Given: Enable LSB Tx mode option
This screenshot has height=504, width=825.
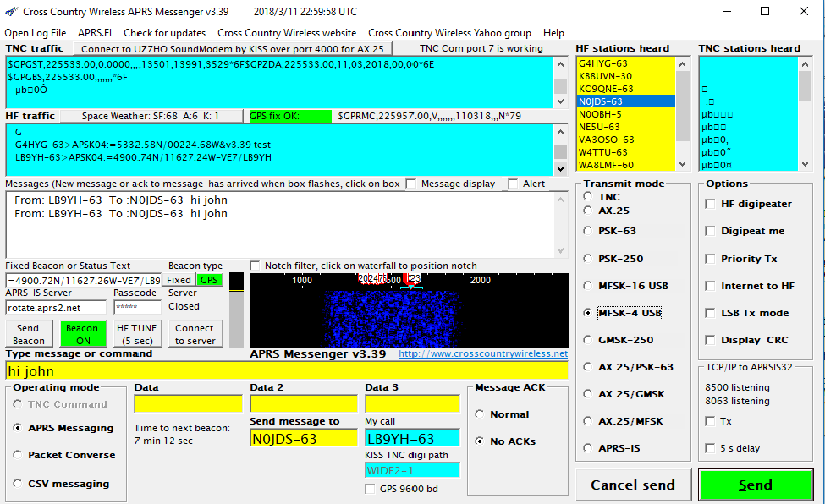Looking at the screenshot, I should (710, 313).
